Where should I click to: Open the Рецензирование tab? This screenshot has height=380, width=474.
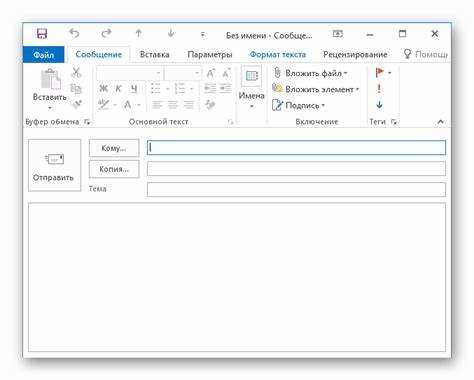pos(355,54)
